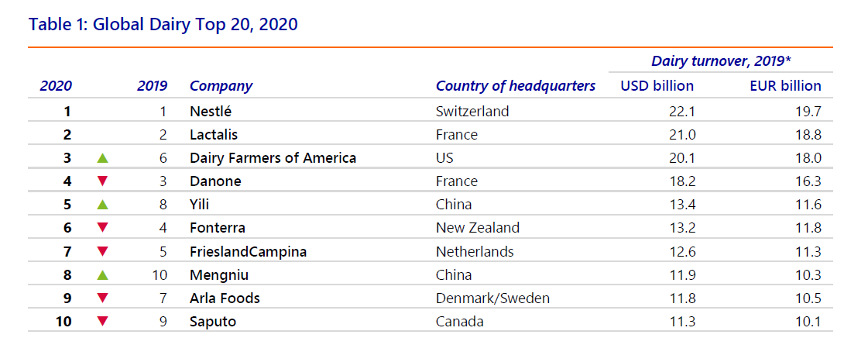Click the red down arrow beside Fonterra
The height and width of the screenshot is (338, 868).
click(x=102, y=228)
